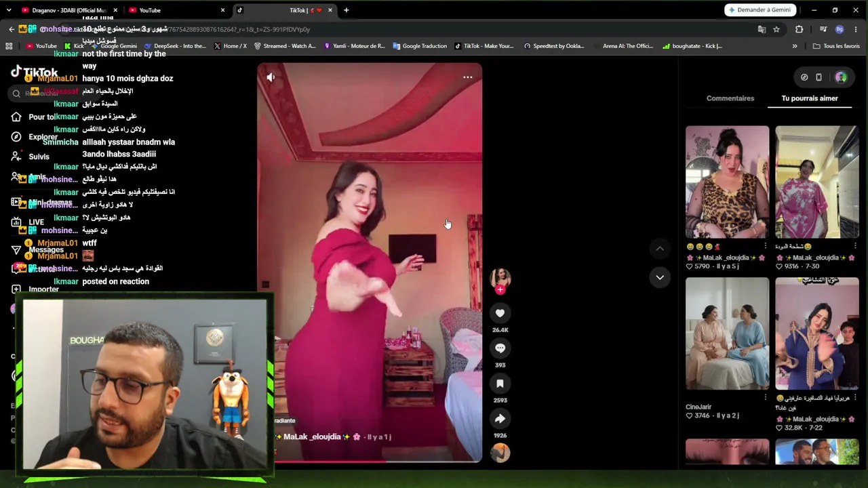Open the video three-dots options menu
This screenshot has width=868, height=488.
pos(467,77)
